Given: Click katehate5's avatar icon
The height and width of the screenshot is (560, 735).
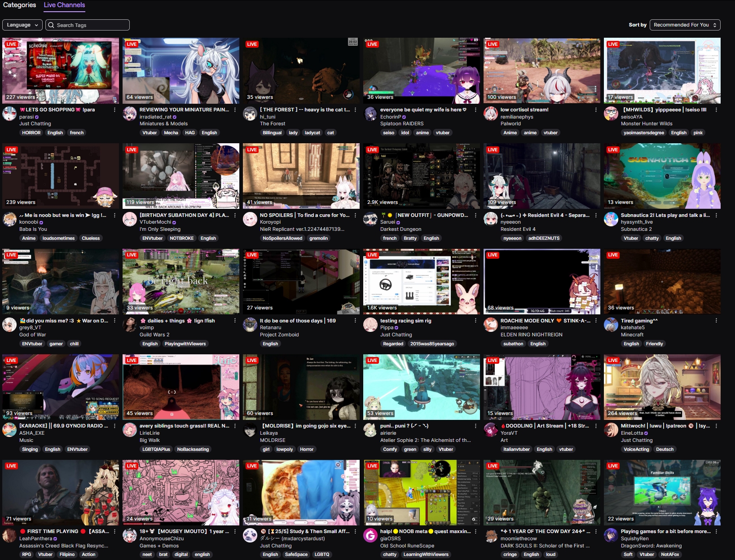Looking at the screenshot, I should click(x=611, y=325).
